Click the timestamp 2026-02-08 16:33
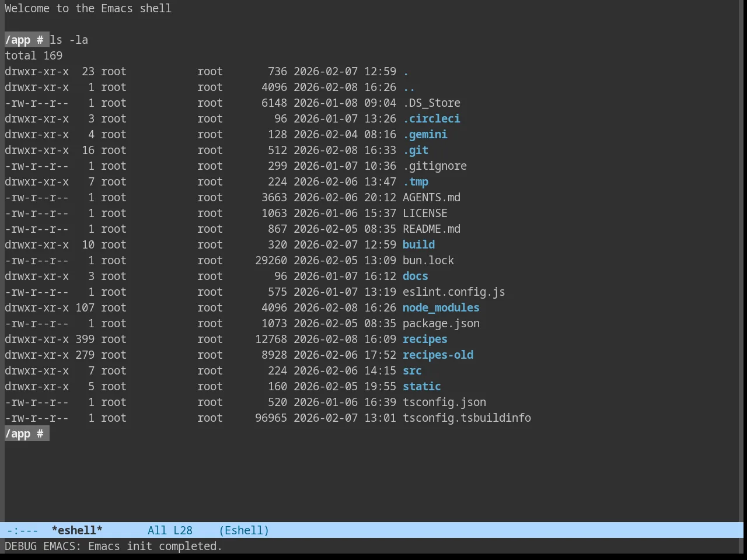The height and width of the screenshot is (560, 747). pyautogui.click(x=345, y=150)
